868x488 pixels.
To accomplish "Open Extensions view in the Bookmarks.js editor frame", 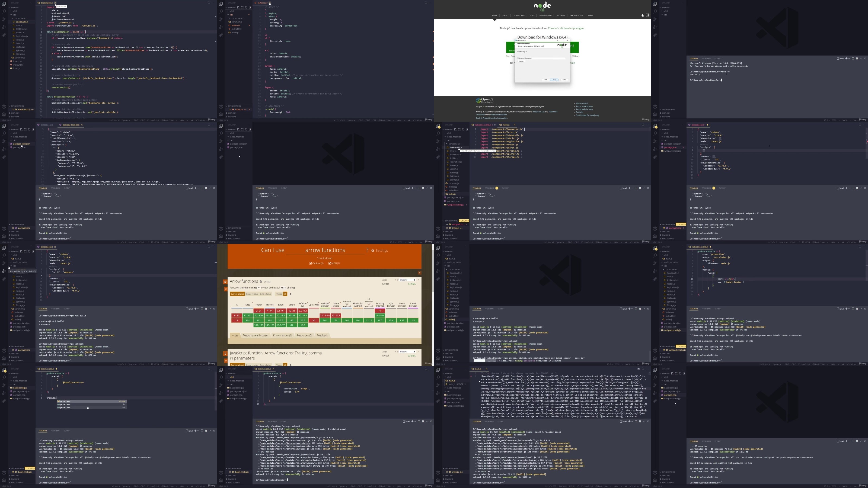I will [x=4, y=35].
